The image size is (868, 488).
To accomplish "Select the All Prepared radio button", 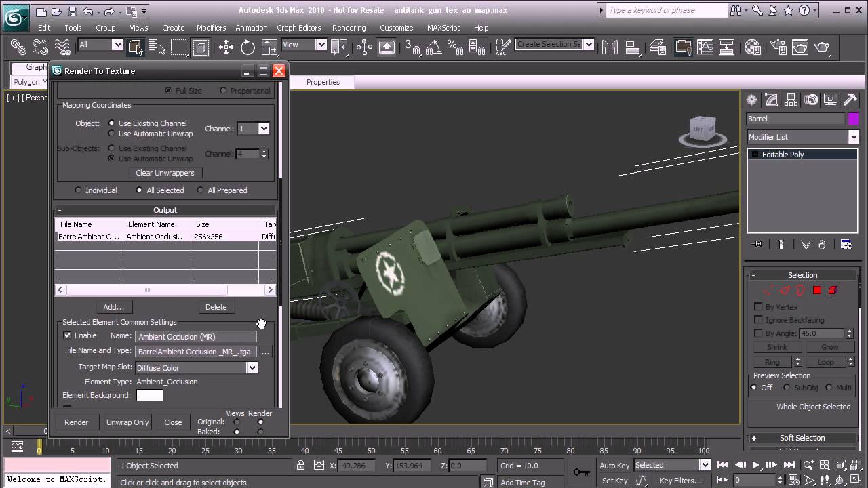I will coord(200,190).
